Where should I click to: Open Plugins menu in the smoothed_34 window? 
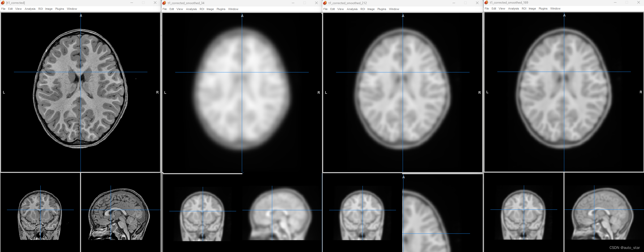tap(221, 9)
